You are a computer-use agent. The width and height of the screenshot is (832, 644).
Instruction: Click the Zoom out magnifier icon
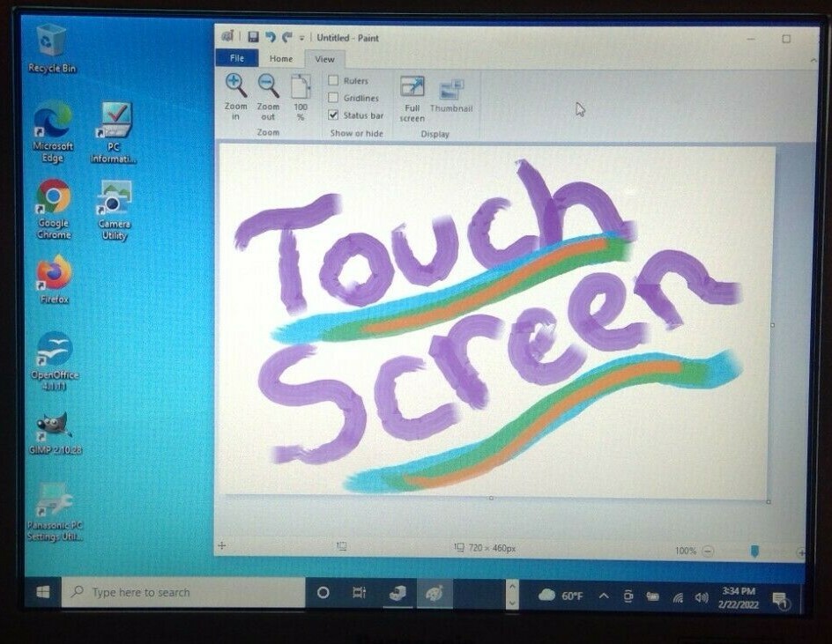[268, 86]
